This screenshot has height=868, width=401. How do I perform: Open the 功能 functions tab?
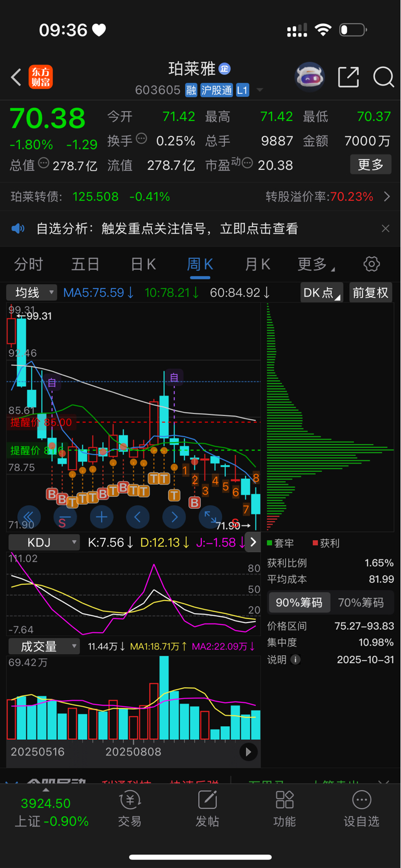coord(285,809)
